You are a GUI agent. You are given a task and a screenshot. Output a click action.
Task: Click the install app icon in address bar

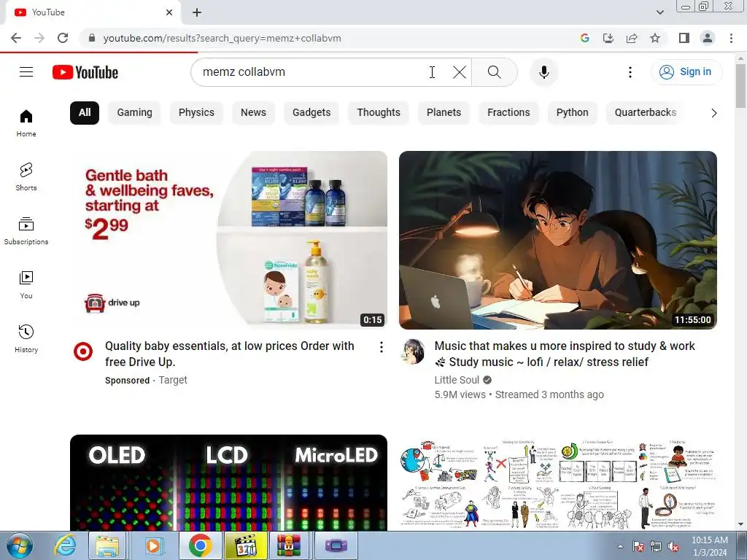608,38
